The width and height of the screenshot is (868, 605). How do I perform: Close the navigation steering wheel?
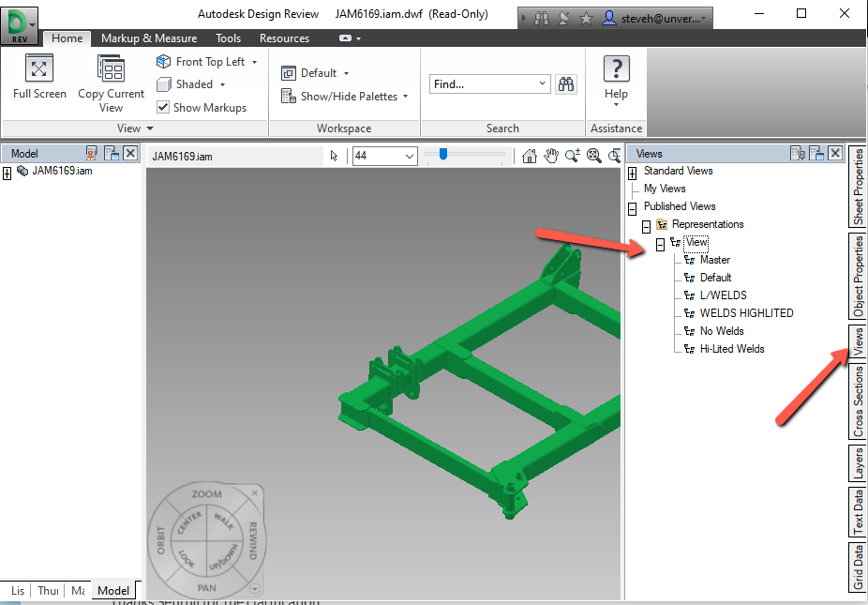click(x=255, y=492)
